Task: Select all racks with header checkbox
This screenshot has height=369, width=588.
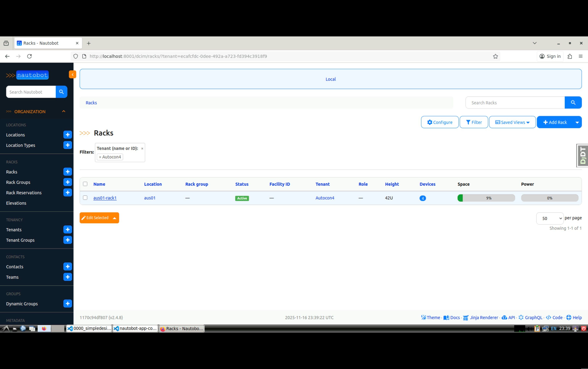Action: tap(85, 184)
